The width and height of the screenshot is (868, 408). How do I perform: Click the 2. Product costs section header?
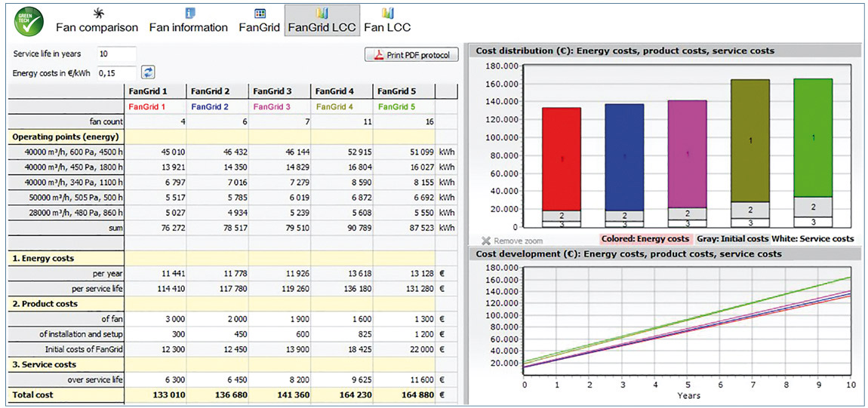[66, 303]
